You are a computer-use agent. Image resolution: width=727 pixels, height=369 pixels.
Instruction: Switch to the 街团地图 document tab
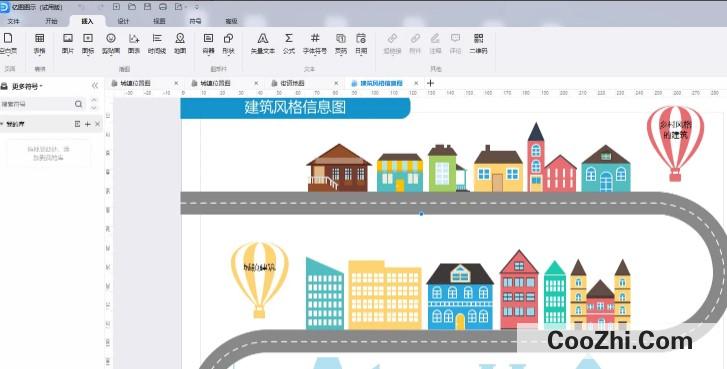pos(292,83)
